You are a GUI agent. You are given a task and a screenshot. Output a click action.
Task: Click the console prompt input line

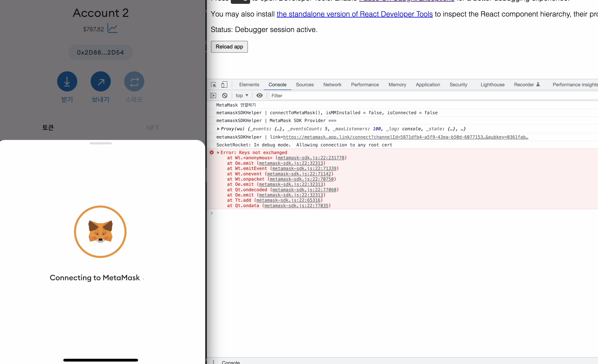403,213
